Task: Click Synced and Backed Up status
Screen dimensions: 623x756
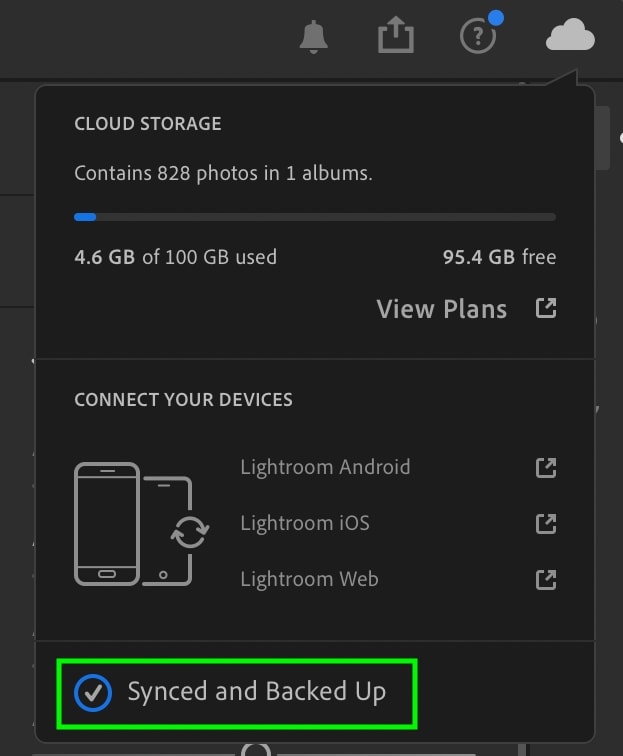Action: click(257, 691)
